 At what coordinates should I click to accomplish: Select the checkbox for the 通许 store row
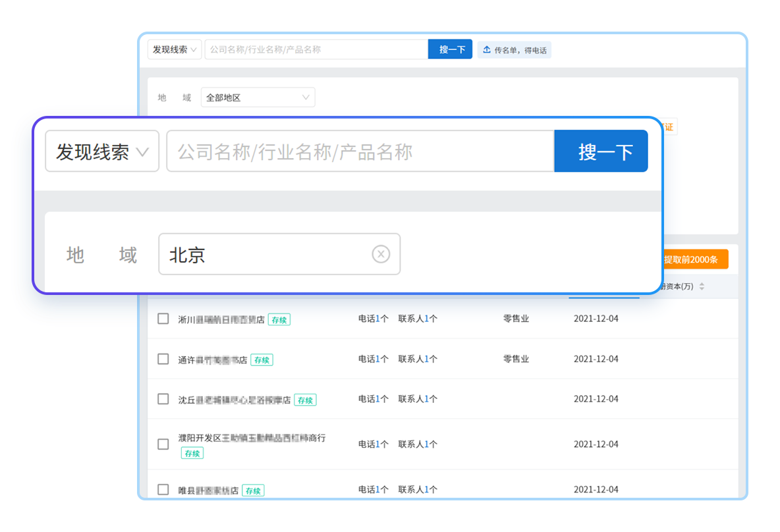pyautogui.click(x=163, y=359)
